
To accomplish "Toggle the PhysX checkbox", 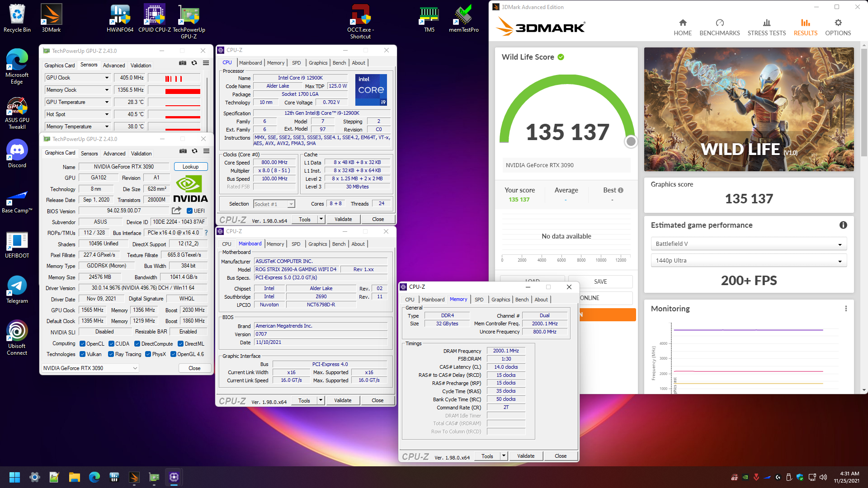I will [148, 354].
